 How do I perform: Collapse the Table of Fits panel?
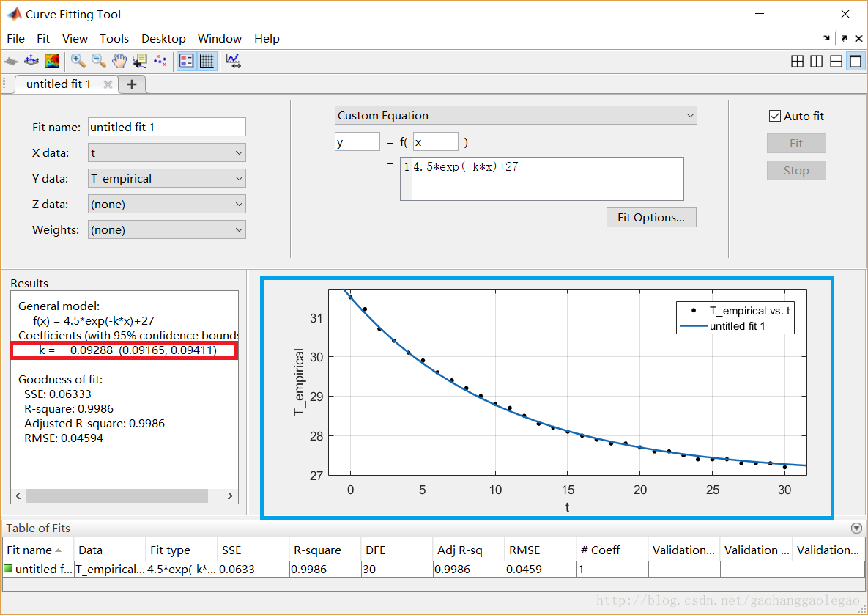856,528
